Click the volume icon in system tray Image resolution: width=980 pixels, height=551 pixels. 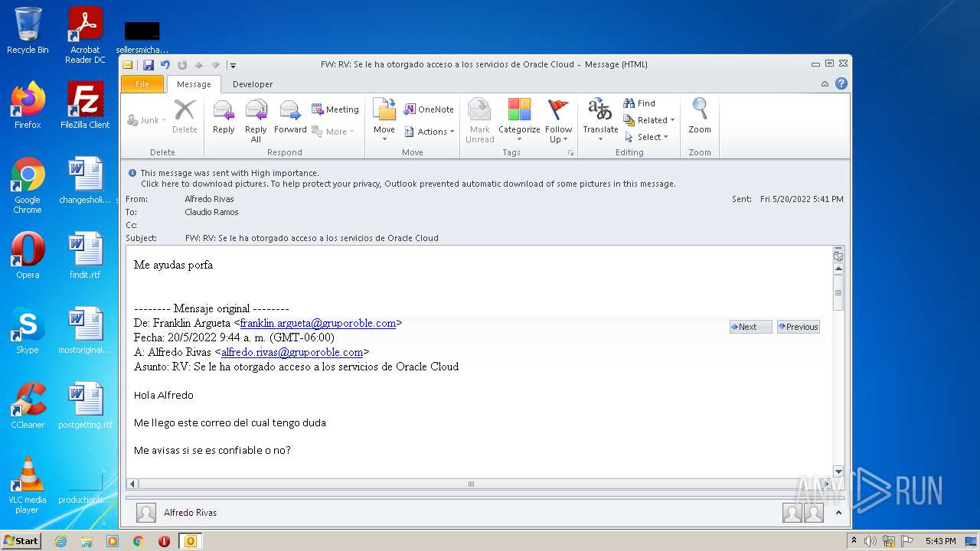coord(871,541)
